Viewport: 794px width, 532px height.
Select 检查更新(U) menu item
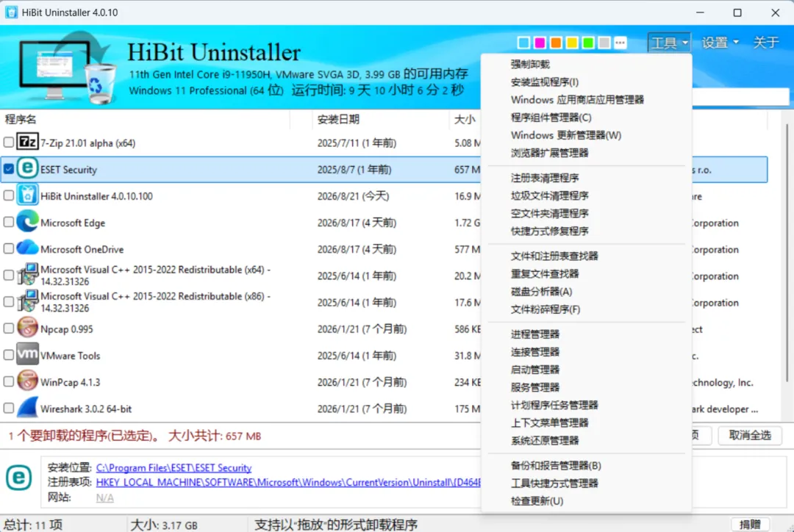click(537, 501)
